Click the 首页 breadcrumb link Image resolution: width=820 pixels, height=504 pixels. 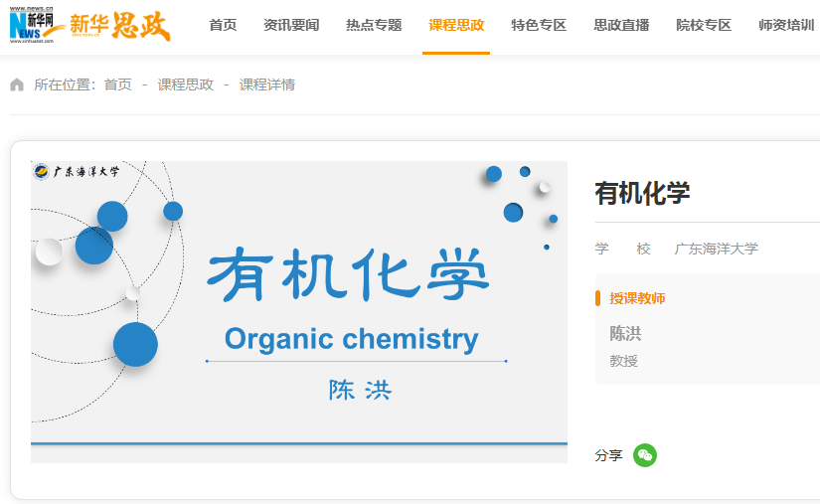(117, 84)
